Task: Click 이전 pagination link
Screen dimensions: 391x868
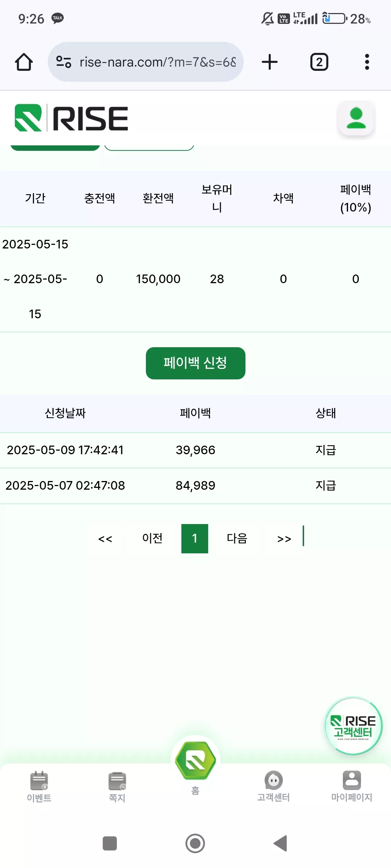Action: point(152,539)
